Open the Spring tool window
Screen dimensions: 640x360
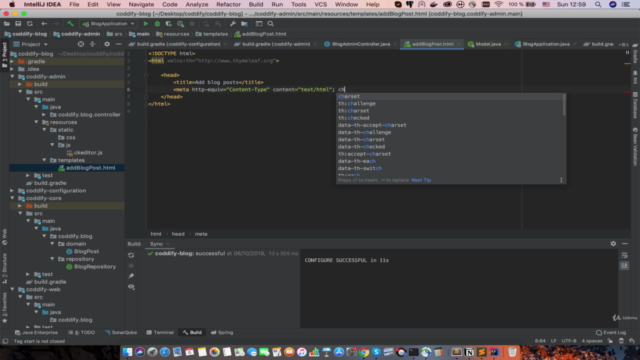tap(222, 333)
